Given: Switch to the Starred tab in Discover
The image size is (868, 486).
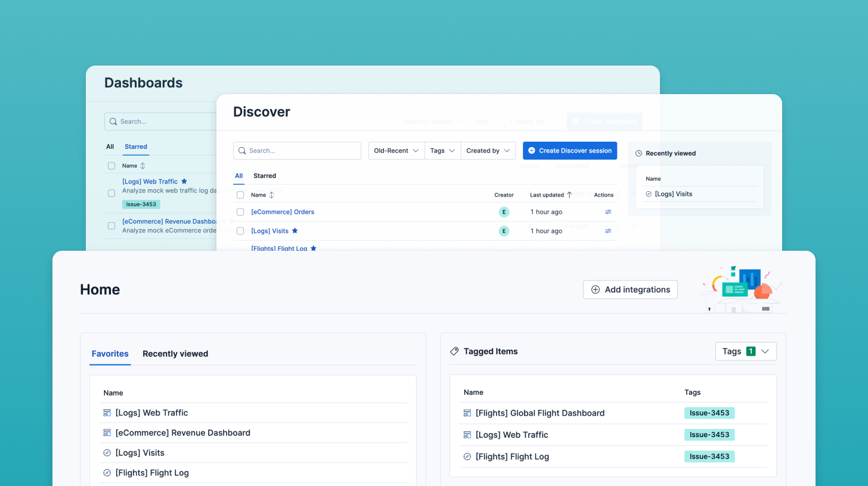Looking at the screenshot, I should (264, 176).
